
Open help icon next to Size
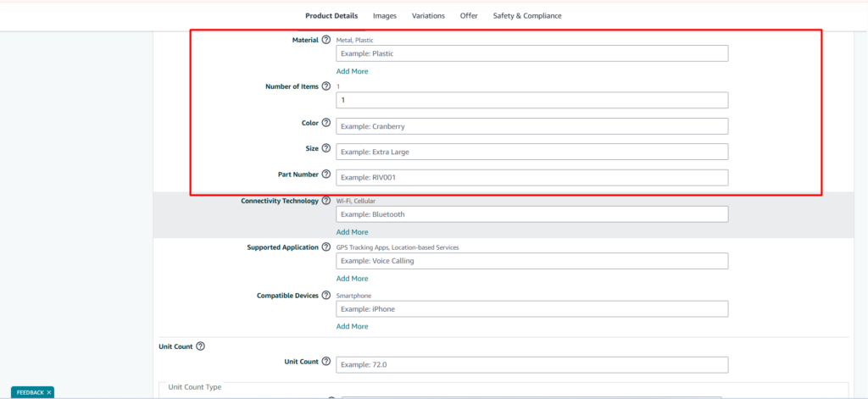tap(326, 148)
